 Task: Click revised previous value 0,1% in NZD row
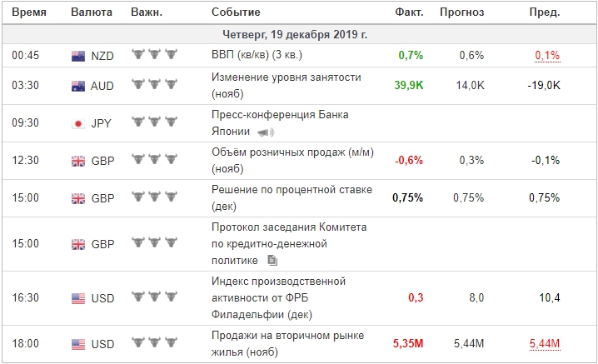coord(546,56)
